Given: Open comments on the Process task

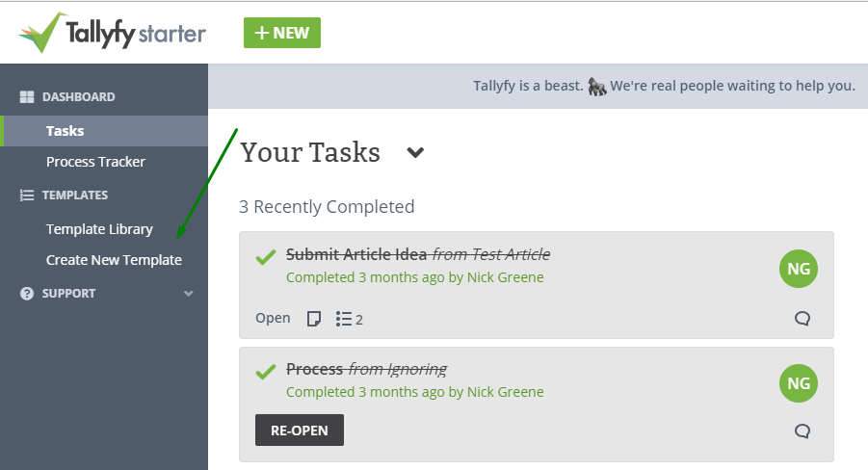Looking at the screenshot, I should (802, 431).
